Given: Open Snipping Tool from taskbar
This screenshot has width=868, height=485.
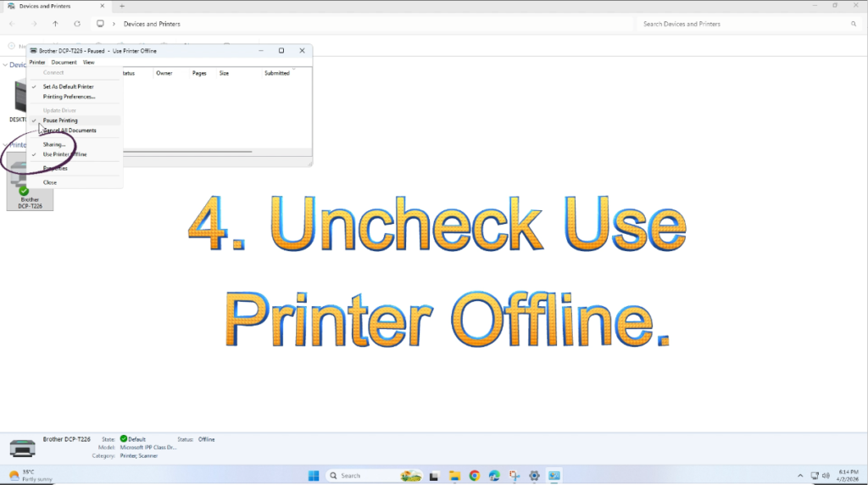Looking at the screenshot, I should tap(515, 476).
